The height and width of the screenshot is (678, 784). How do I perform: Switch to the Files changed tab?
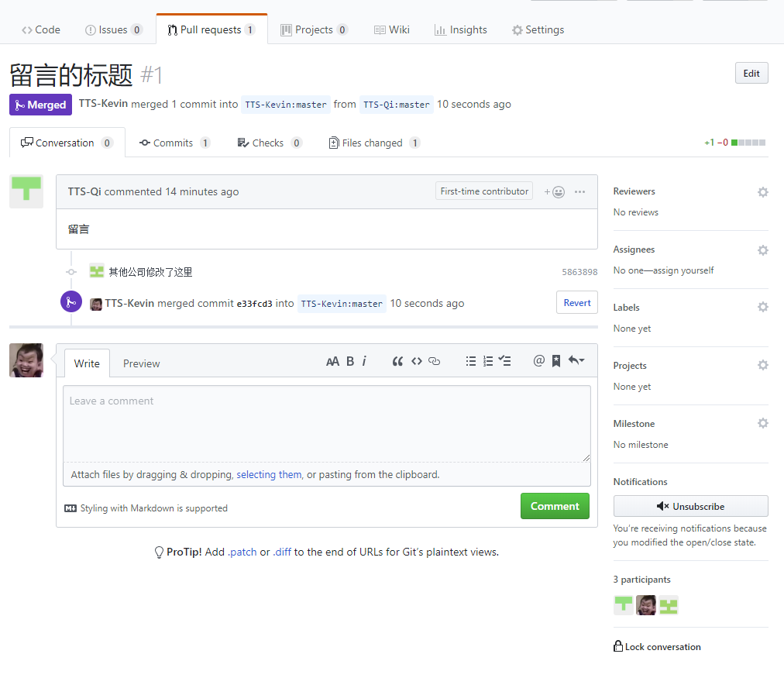374,143
